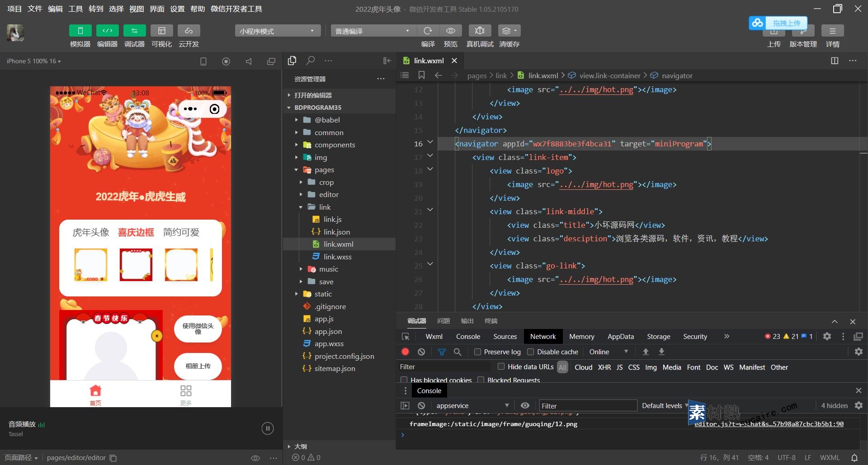The height and width of the screenshot is (465, 868).
Task: Open the 项目 menu
Action: [x=14, y=9]
